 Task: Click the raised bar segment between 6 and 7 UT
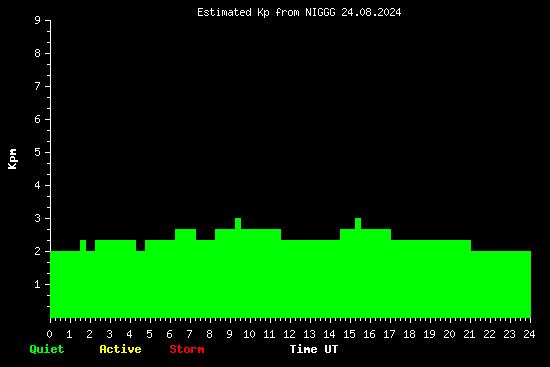click(185, 234)
